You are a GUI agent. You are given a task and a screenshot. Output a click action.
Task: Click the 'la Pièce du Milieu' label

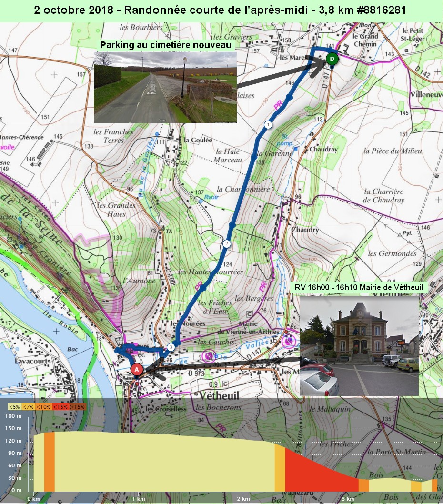pyautogui.click(x=393, y=151)
